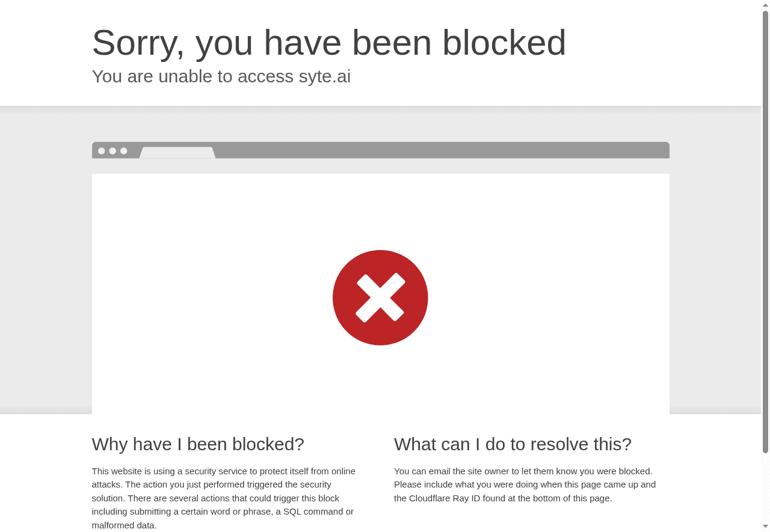The image size is (770, 532).
Task: Click the "What can I do to resolve this?" heading
Action: 513,444
